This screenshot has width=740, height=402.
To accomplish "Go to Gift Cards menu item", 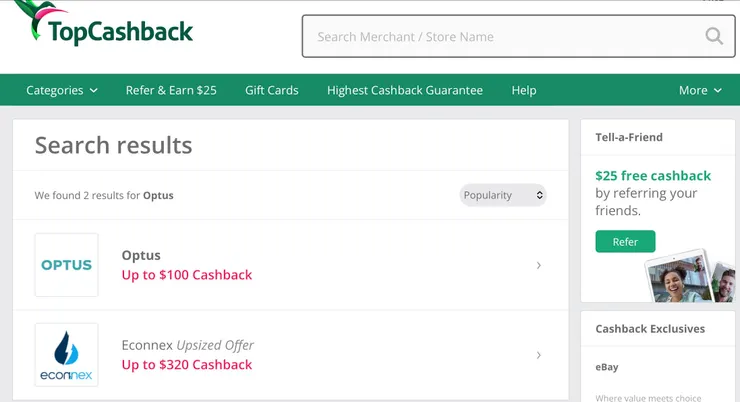I will [x=272, y=90].
